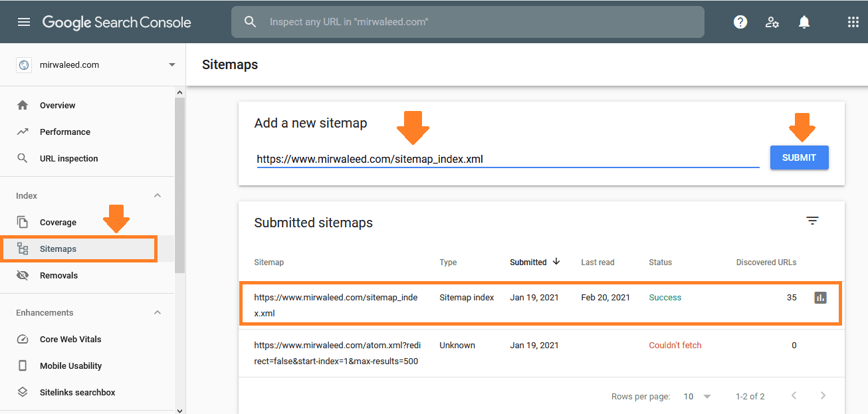Collapse the Index section

(158, 195)
